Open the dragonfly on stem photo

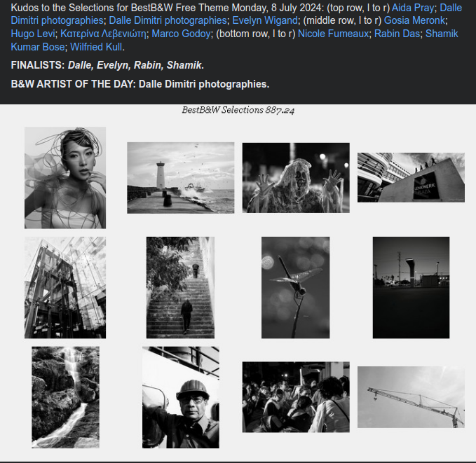click(295, 288)
